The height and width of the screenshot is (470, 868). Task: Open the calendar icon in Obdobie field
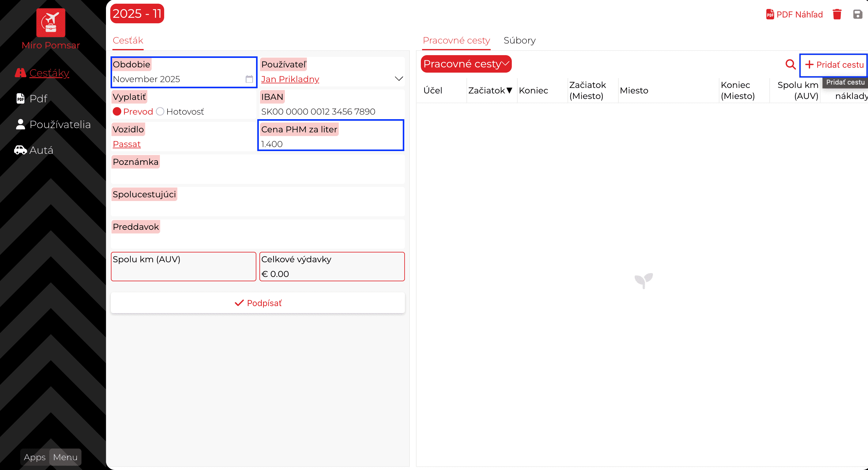click(249, 79)
